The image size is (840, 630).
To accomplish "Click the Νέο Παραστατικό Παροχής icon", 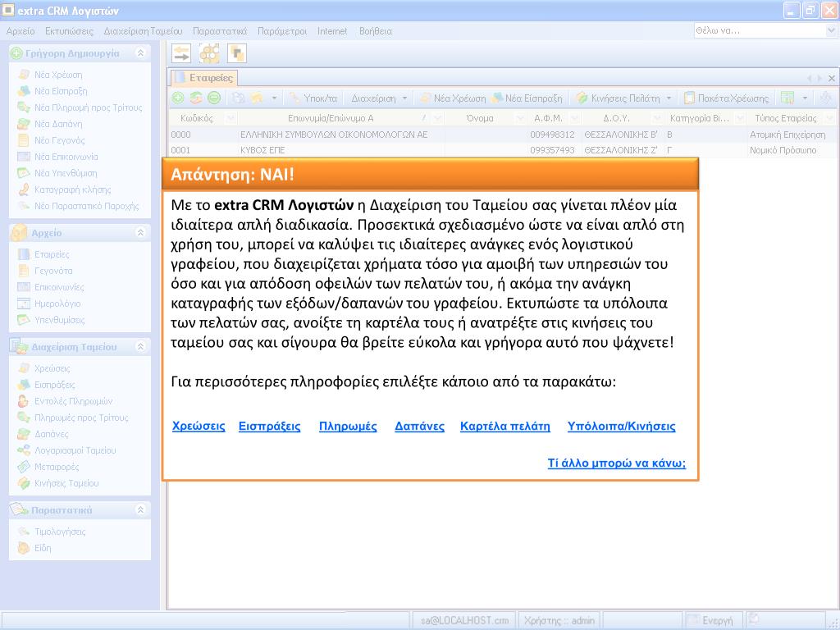I will [x=24, y=206].
